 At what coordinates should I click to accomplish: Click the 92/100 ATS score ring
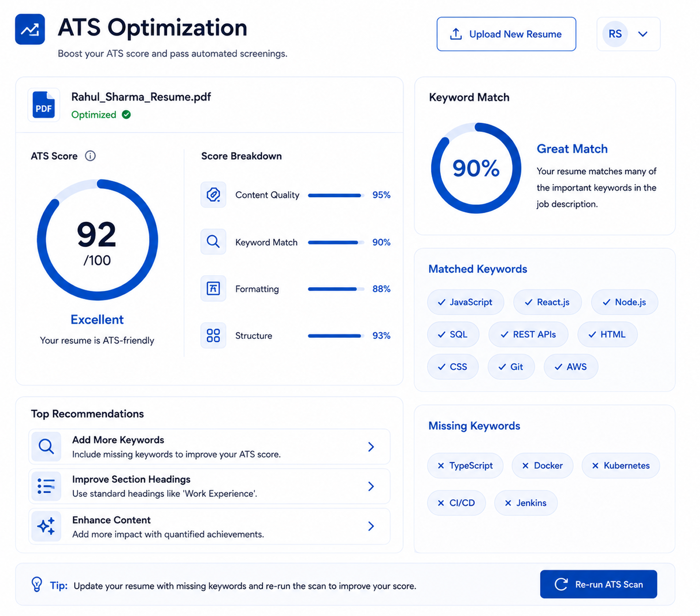pyautogui.click(x=97, y=240)
